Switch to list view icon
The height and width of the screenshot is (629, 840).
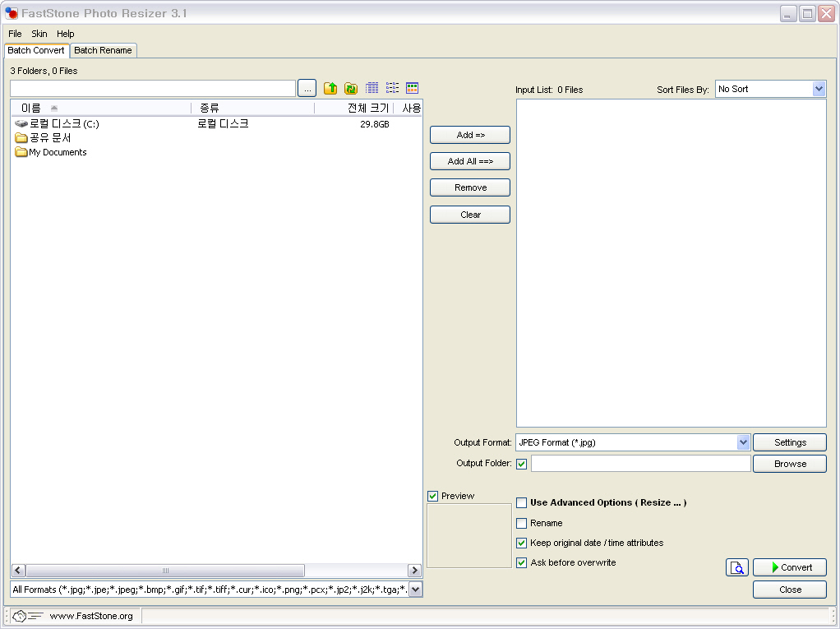click(x=392, y=88)
